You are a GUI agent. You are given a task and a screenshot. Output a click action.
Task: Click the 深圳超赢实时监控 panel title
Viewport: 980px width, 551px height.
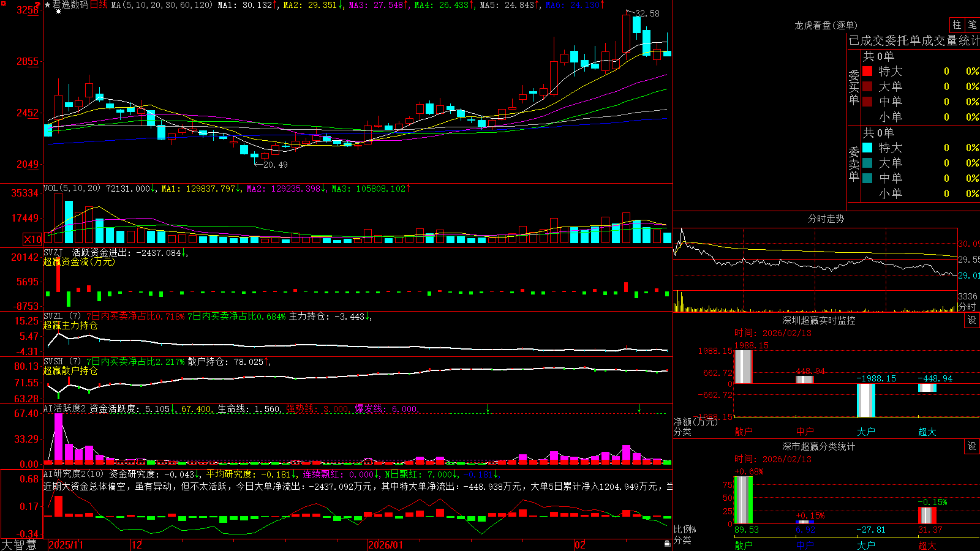coord(819,320)
